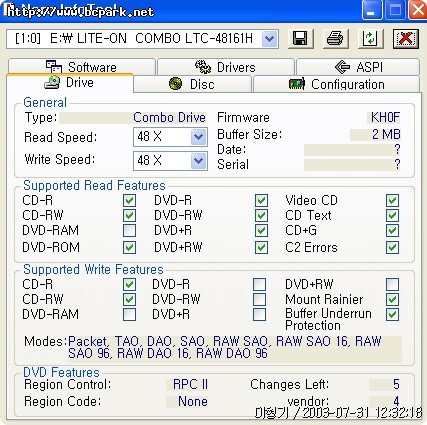Toggle DVD-RAM read feature checkbox
Viewport: 427px width, 425px height.
click(x=129, y=230)
